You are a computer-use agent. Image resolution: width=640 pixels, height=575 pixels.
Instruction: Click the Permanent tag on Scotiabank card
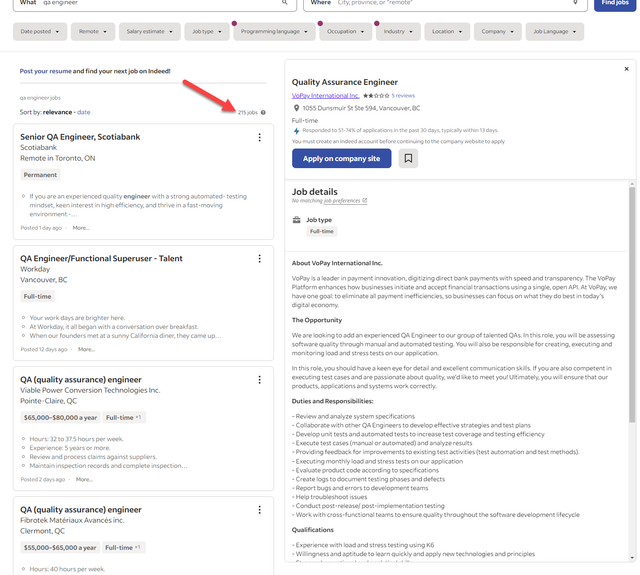40,175
